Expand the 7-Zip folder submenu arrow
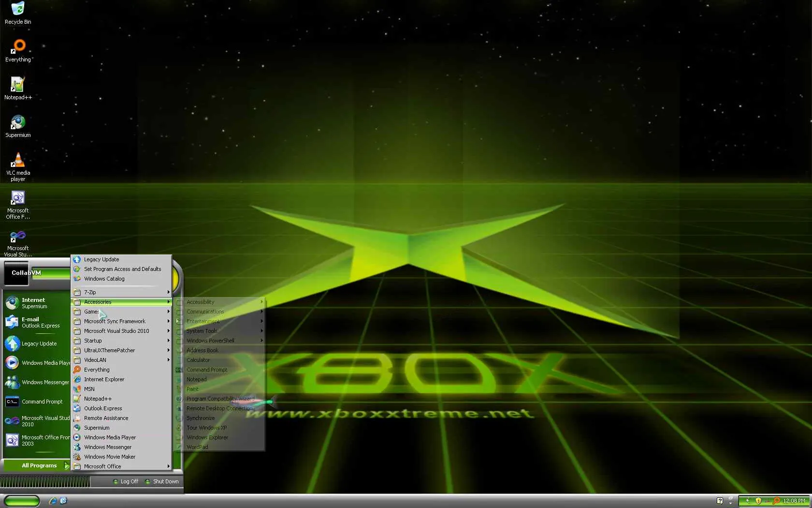 tap(168, 292)
